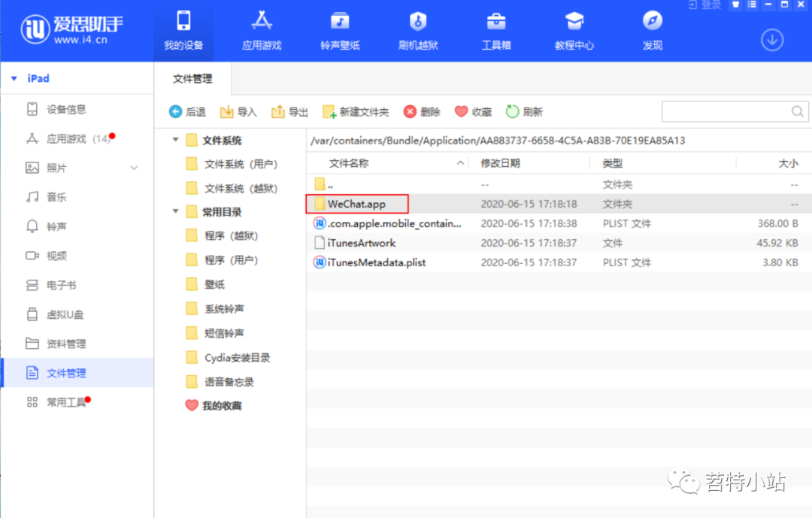The height and width of the screenshot is (518, 812).
Task: Select 程序 (越狱) folder
Action: point(222,235)
